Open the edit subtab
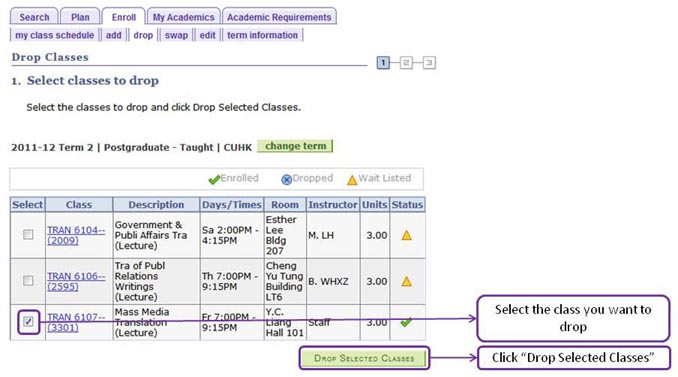Viewport: 678px width, 377px height. pyautogui.click(x=208, y=35)
